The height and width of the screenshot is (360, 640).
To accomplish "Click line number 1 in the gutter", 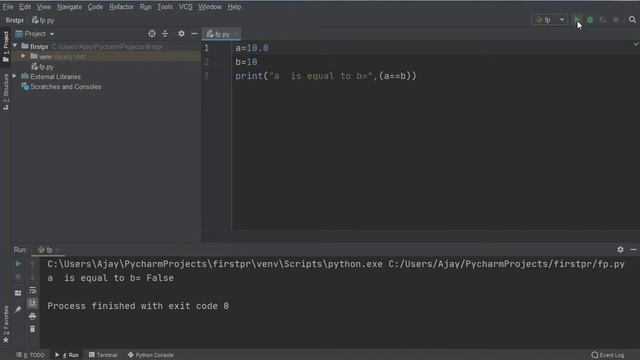I will point(207,48).
